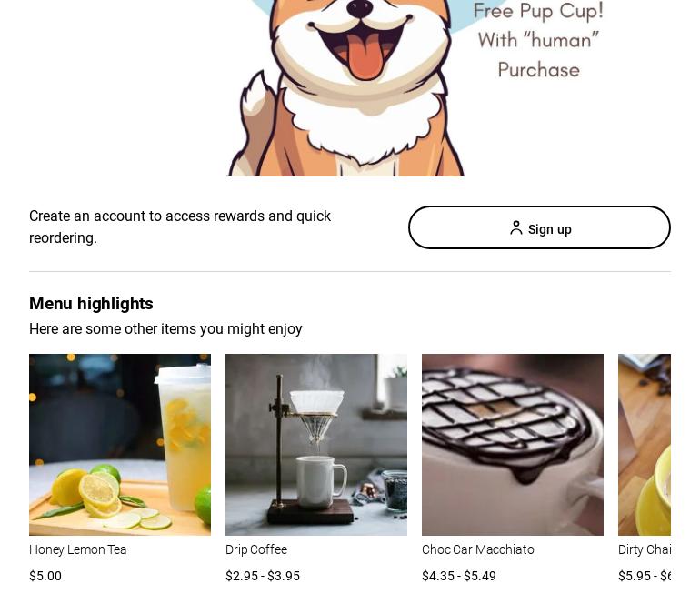Open the Dirty Chai title link
Image resolution: width=700 pixels, height=594 pixels.
[x=645, y=549]
